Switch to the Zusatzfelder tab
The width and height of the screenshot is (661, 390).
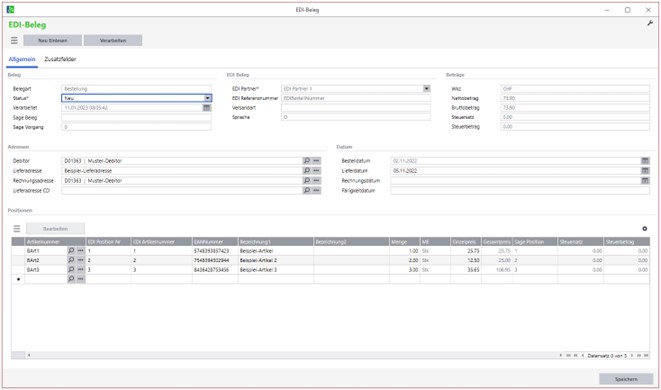click(x=60, y=59)
